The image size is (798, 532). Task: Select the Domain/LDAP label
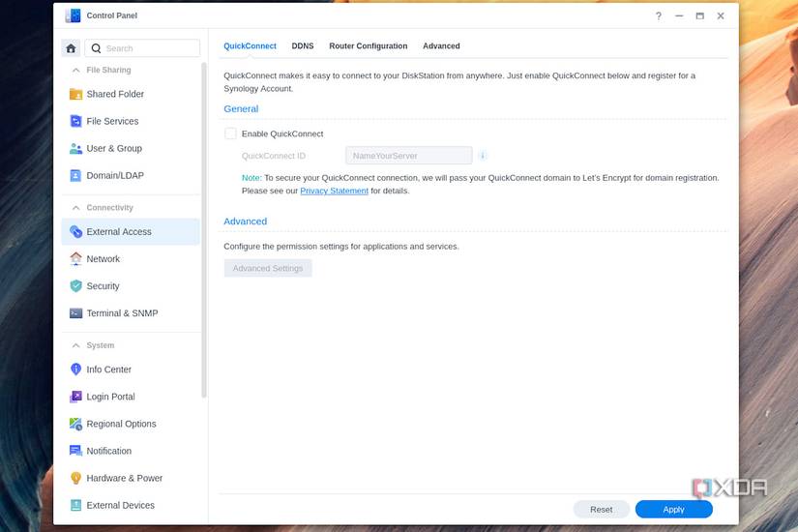[x=115, y=176]
